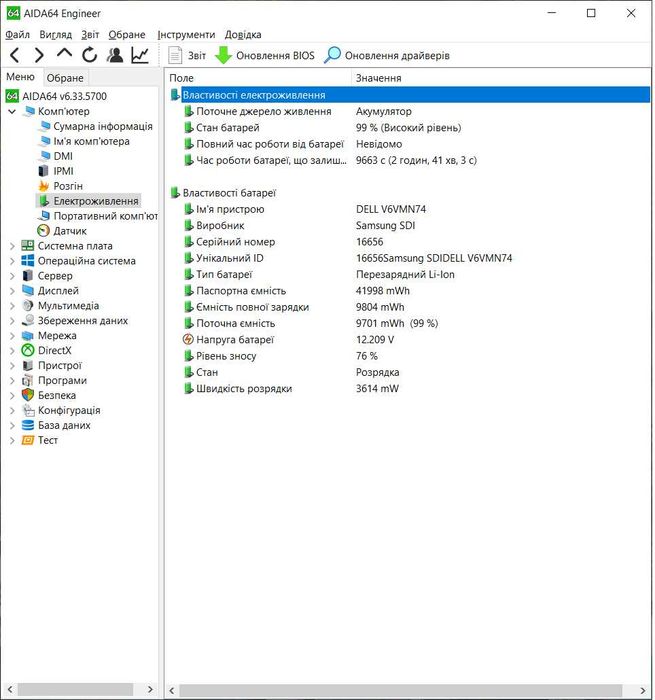Select DMI tree item

63,156
